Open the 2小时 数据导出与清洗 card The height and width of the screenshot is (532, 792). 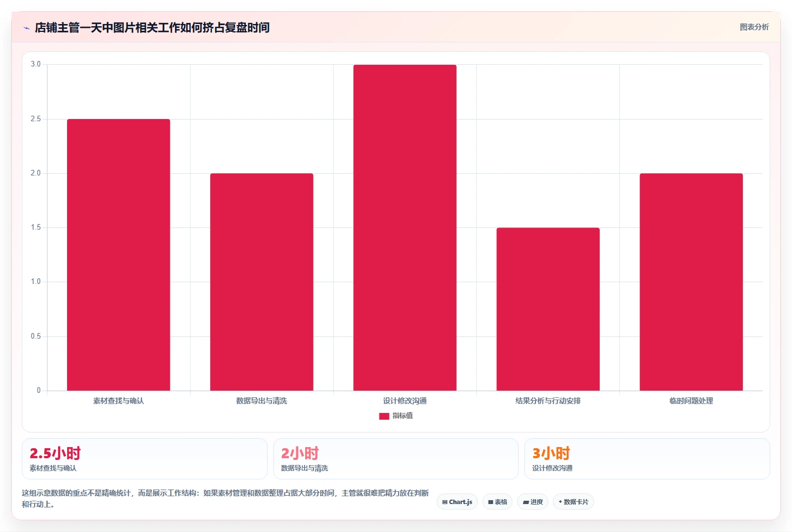[x=396, y=459]
